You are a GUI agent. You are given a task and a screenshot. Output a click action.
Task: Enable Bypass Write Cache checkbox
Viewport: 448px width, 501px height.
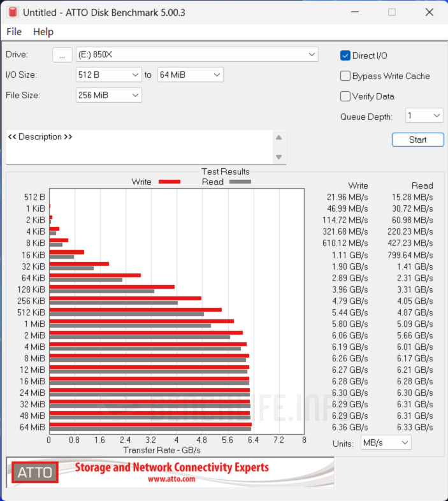tap(345, 76)
